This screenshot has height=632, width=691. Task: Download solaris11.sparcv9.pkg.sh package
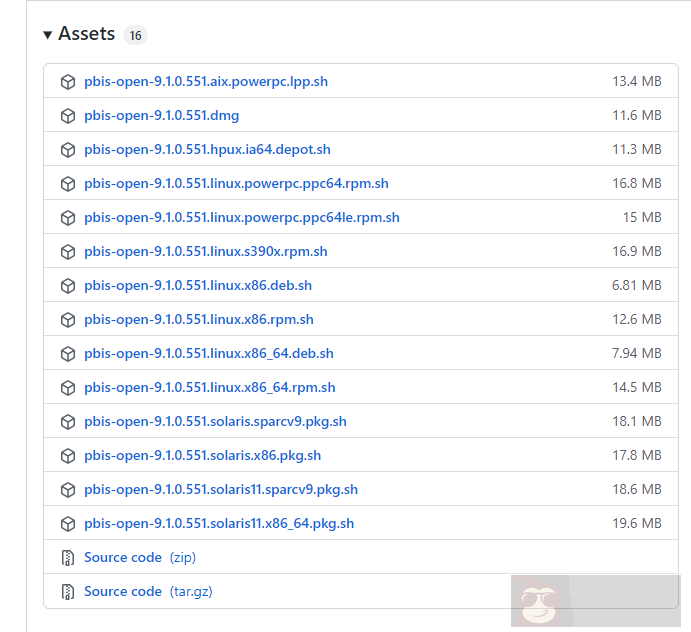point(221,489)
